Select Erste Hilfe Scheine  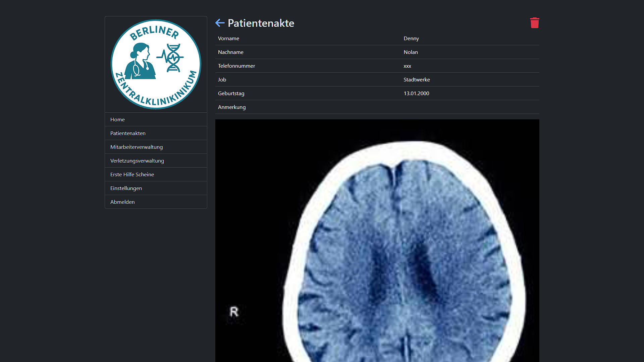pos(156,174)
